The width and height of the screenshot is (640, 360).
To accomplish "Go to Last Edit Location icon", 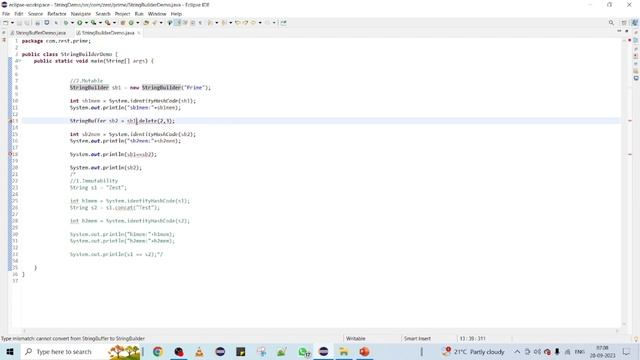I will point(237,23).
